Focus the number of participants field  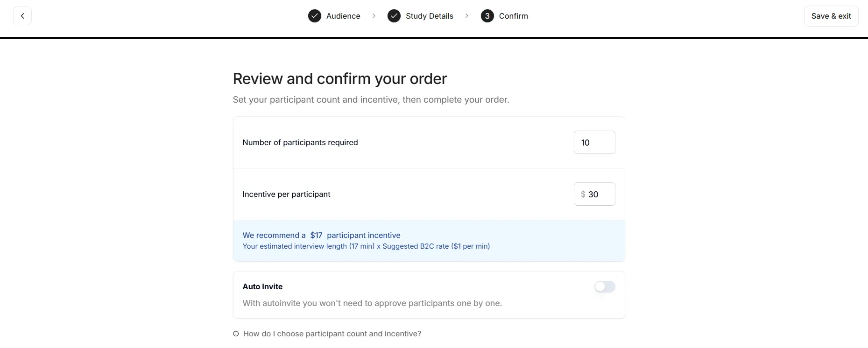pyautogui.click(x=594, y=142)
